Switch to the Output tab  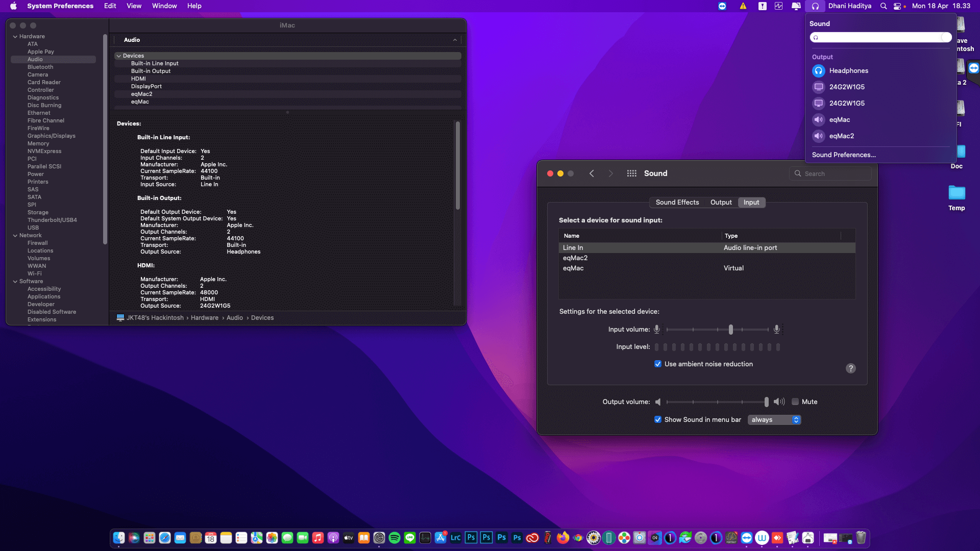coord(721,203)
